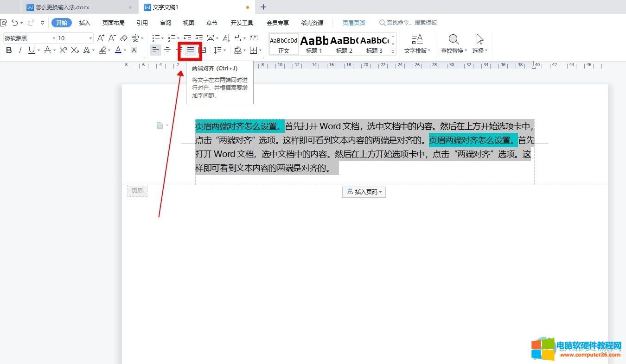The height and width of the screenshot is (364, 626).
Task: Click the highlight pen icon
Action: 103,50
